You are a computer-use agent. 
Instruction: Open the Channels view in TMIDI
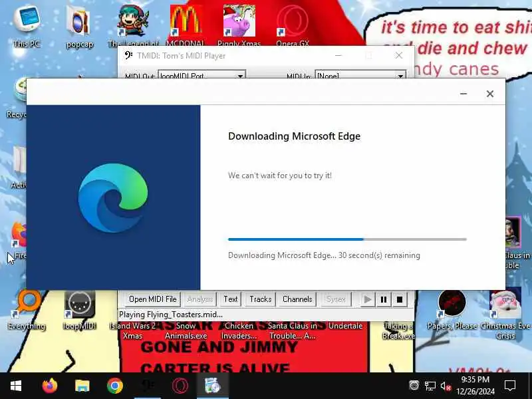[297, 299]
